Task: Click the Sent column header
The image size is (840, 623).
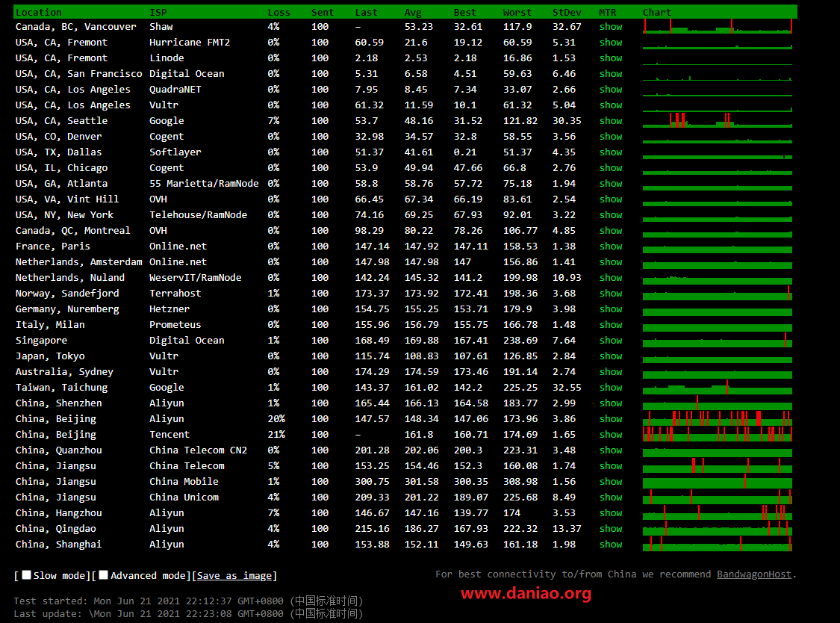Action: [323, 12]
